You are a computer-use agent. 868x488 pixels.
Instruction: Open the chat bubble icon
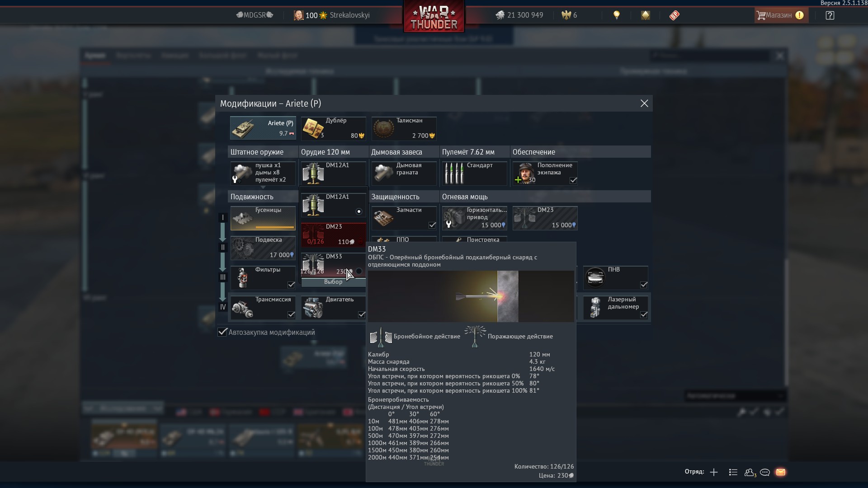click(765, 472)
